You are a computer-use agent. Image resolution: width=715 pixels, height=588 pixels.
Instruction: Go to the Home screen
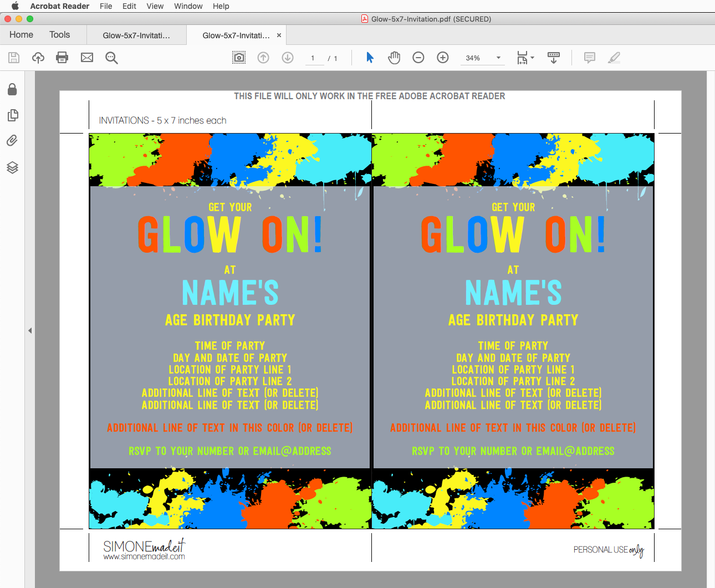point(21,34)
